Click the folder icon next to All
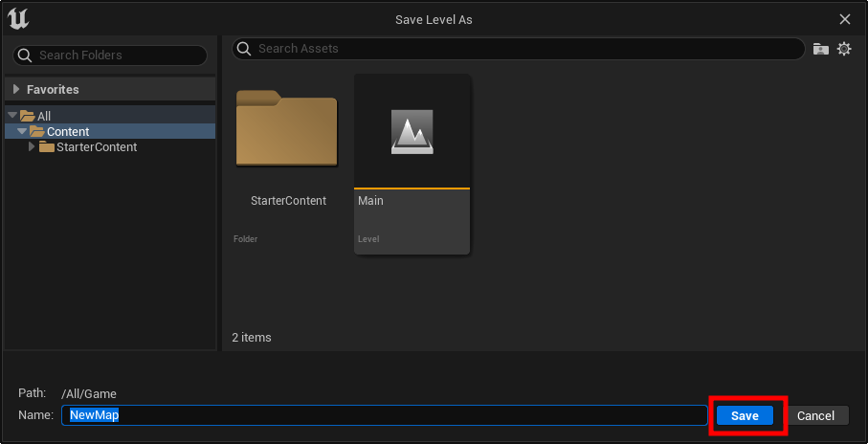The height and width of the screenshot is (444, 868). pyautogui.click(x=28, y=116)
